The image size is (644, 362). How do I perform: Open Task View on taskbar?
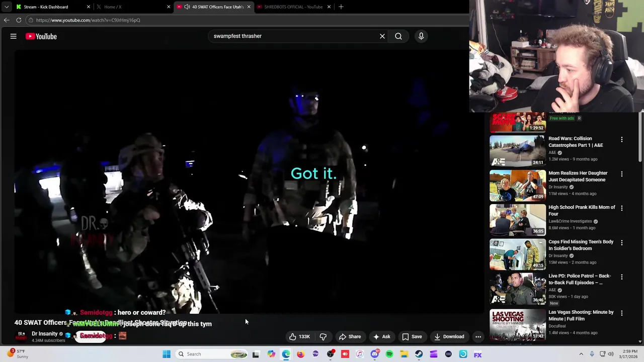[256, 354]
